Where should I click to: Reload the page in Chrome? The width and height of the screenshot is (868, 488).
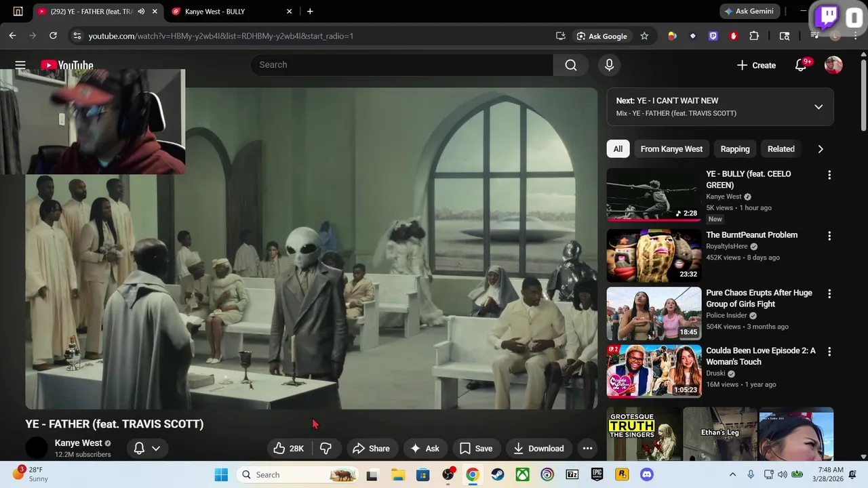(x=53, y=36)
